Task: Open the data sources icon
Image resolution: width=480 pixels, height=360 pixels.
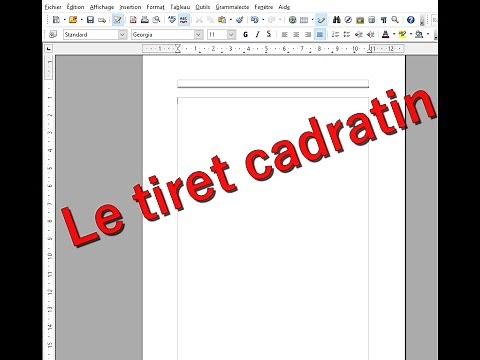Action: (x=372, y=20)
